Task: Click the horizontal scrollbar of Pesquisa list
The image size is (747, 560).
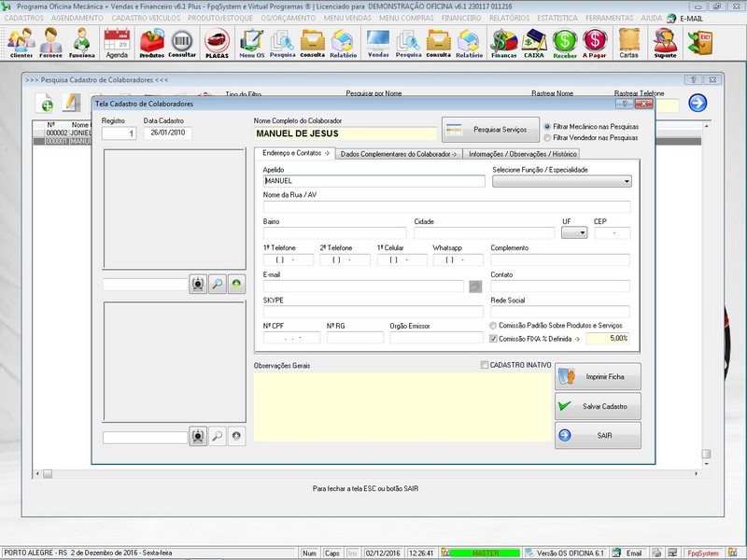Action: coord(367,474)
